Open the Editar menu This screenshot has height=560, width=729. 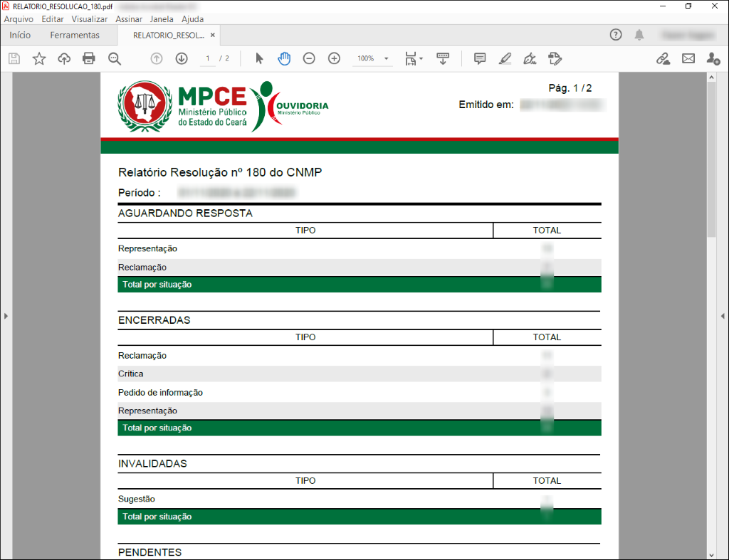tap(53, 19)
